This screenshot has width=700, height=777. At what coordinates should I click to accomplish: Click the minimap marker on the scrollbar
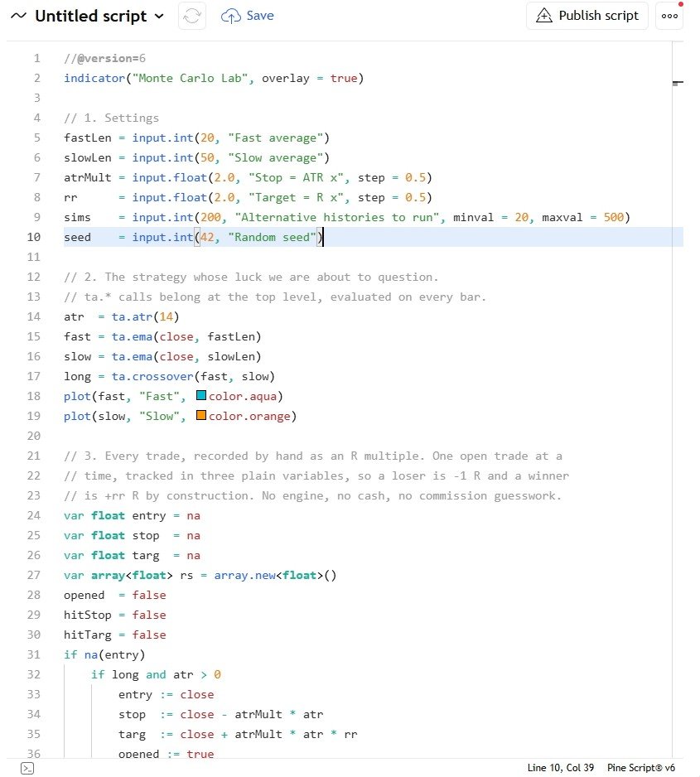(678, 83)
